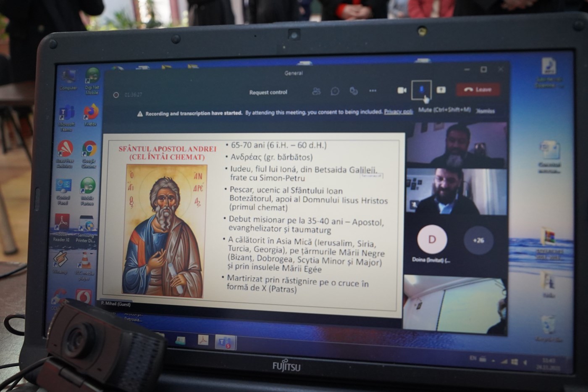
Task: Open the Computer desktop icon
Action: (68, 79)
